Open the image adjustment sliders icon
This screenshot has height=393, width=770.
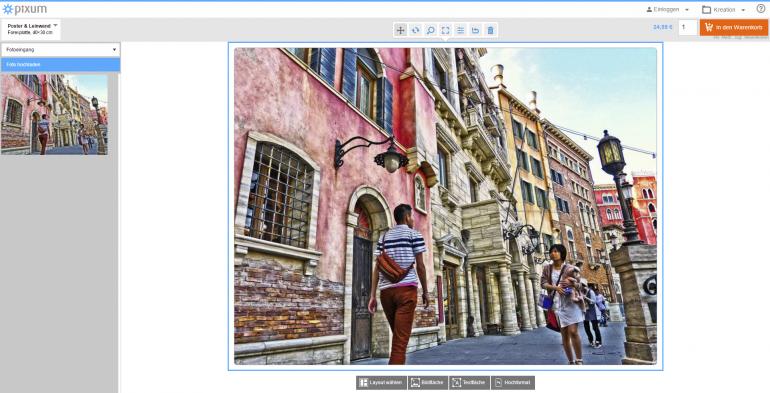461,30
